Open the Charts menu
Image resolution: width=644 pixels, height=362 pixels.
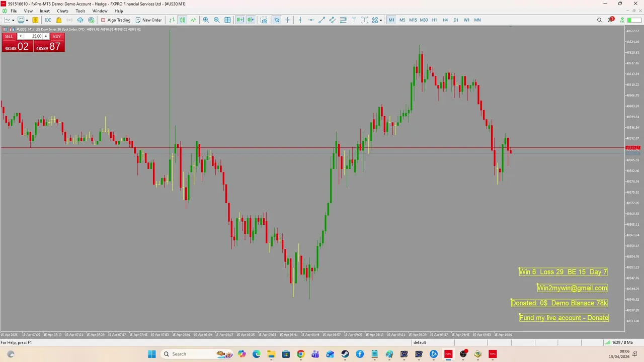(x=62, y=11)
